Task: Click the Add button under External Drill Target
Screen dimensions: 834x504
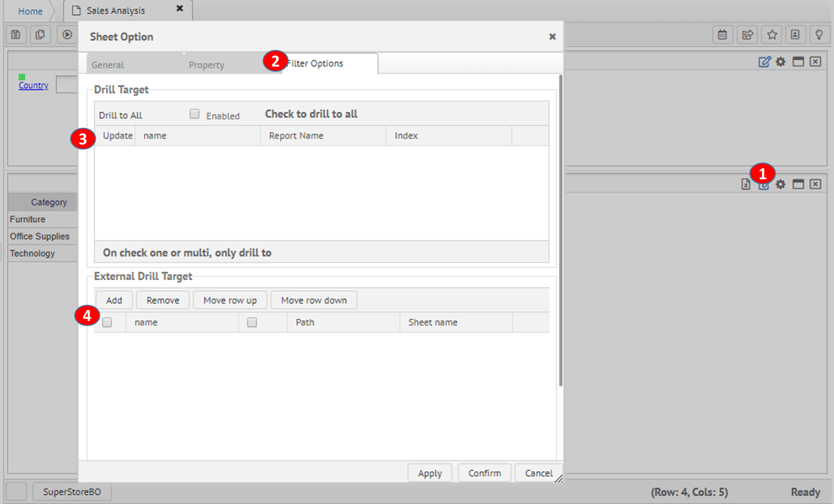Action: [114, 301]
